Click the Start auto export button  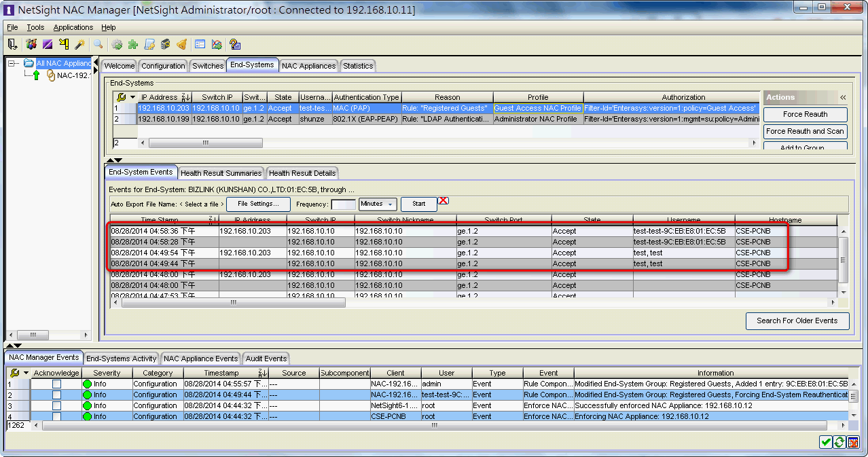pyautogui.click(x=419, y=204)
